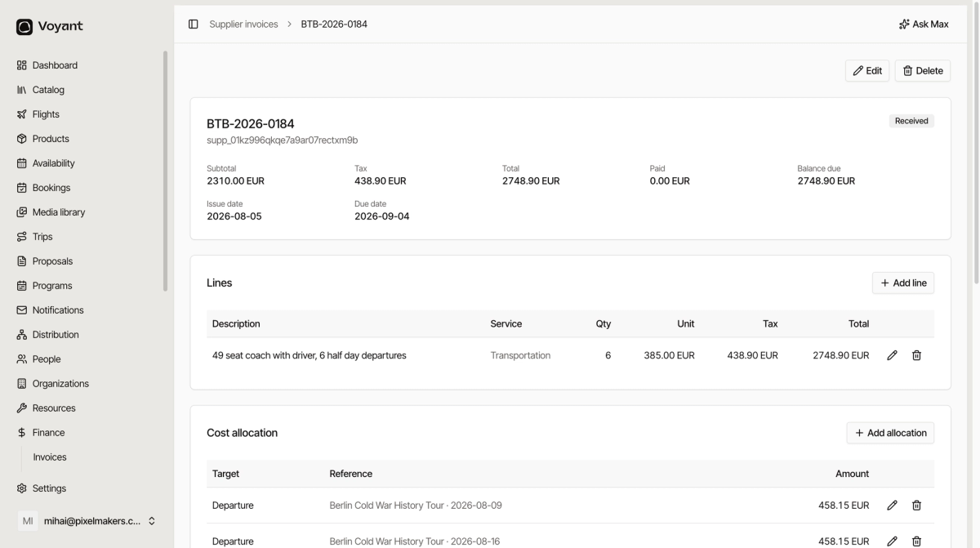980x548 pixels.
Task: Click the Delete invoice button
Action: 923,71
